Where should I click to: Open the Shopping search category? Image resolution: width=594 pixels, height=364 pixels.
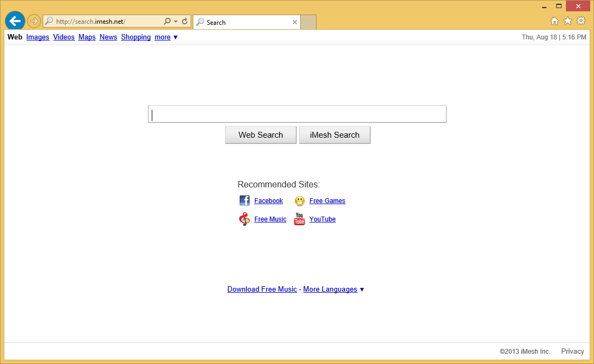coord(136,37)
